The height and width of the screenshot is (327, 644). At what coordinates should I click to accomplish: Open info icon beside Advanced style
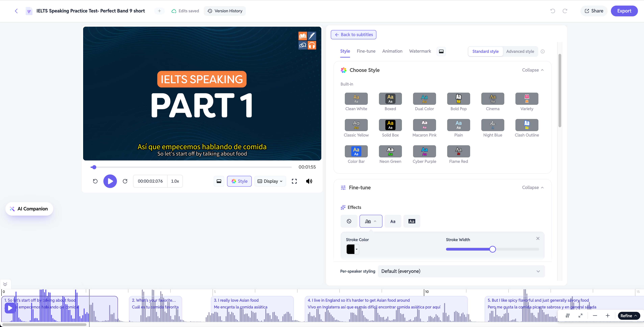[x=542, y=51]
